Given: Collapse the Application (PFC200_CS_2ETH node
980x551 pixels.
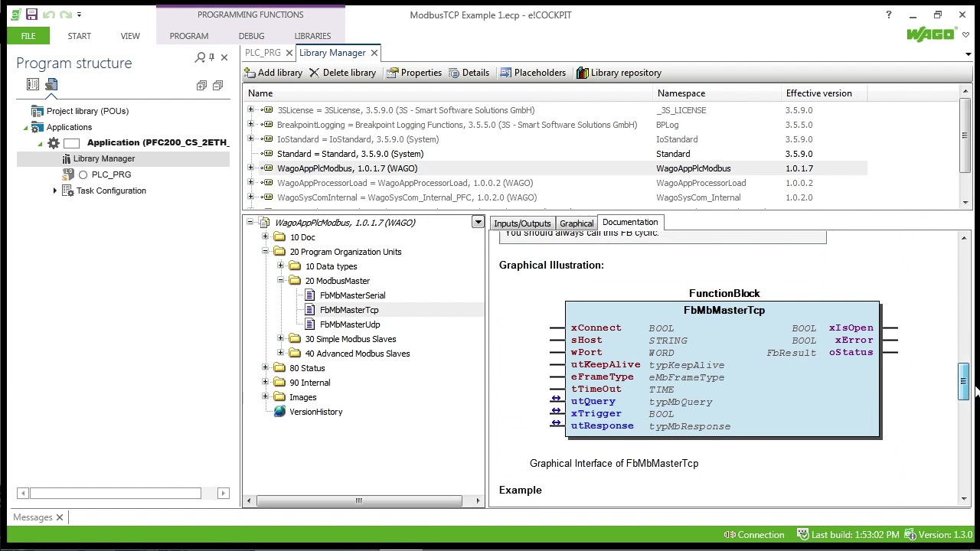Looking at the screenshot, I should click(x=41, y=143).
